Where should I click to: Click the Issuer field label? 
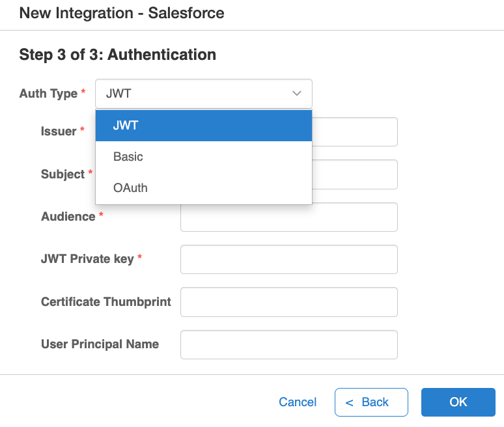pyautogui.click(x=59, y=131)
